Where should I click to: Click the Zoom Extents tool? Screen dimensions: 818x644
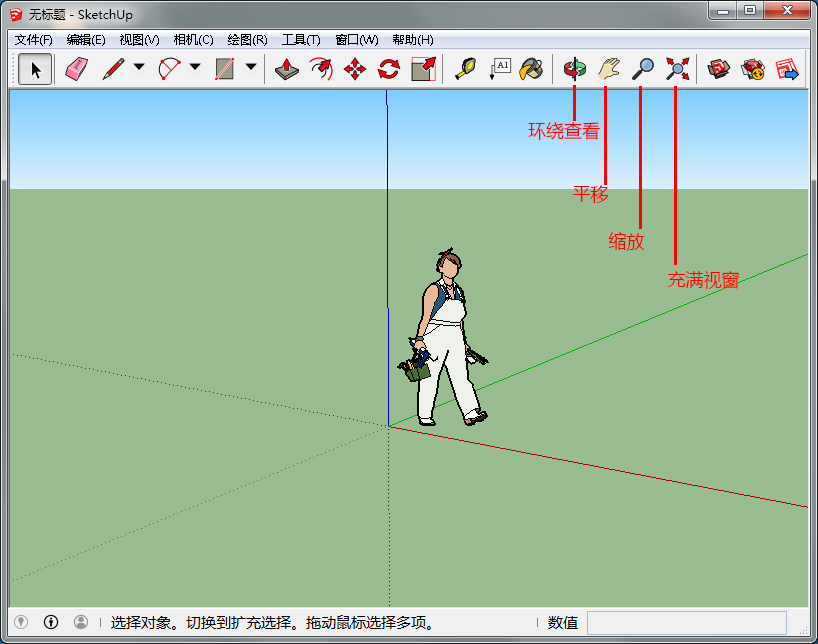[x=678, y=69]
